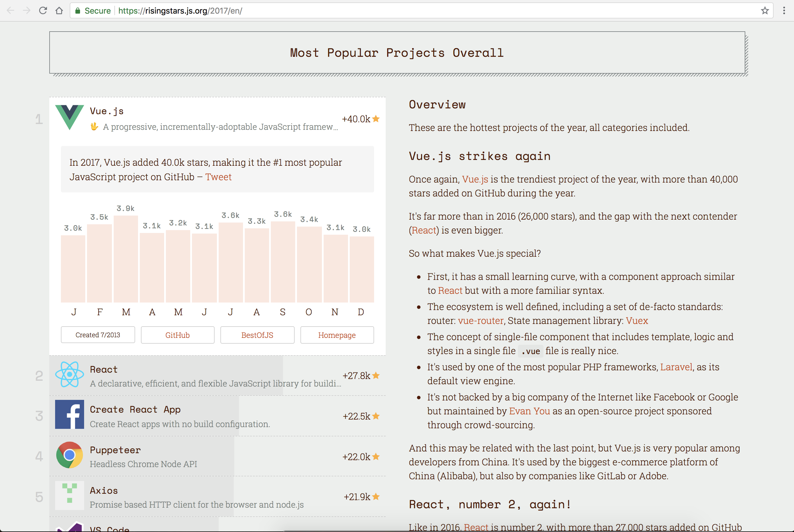Click the React atom logo

click(70, 375)
